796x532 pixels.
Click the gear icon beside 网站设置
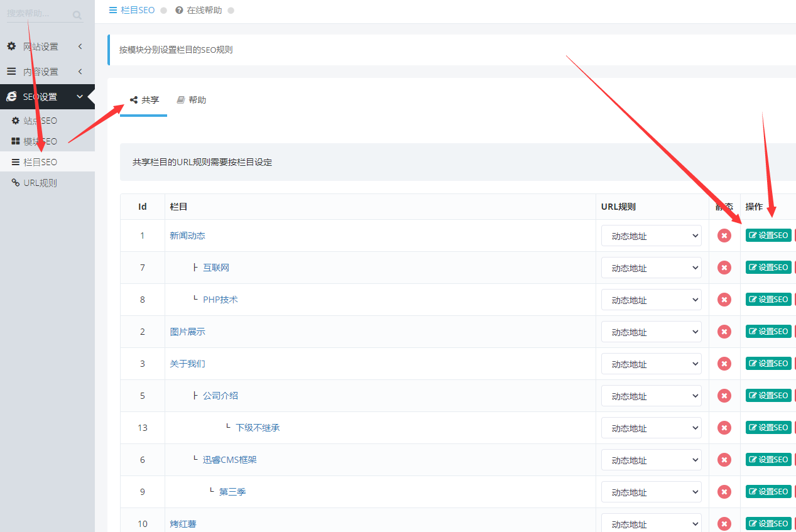[11, 46]
